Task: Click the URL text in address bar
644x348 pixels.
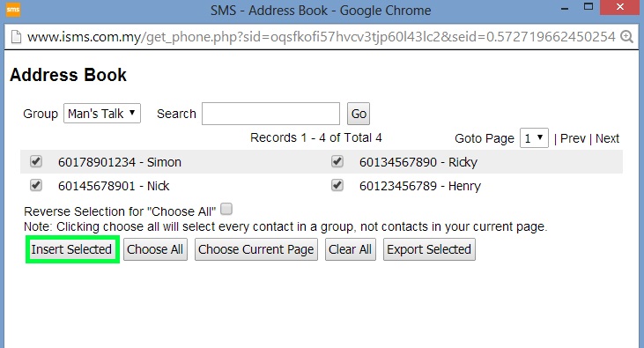Action: 322,37
